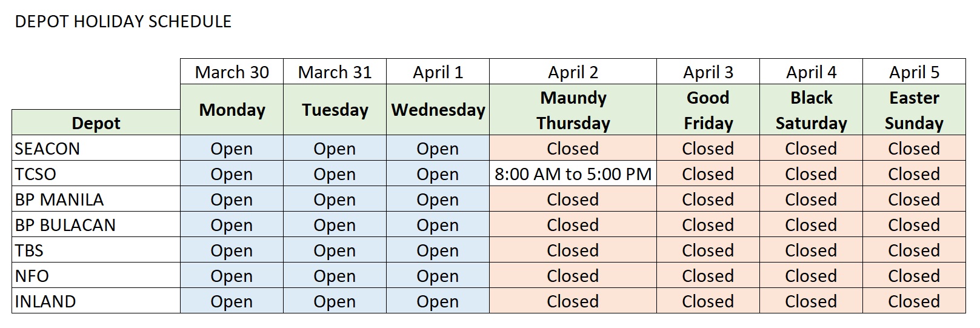Click the Maundy Thursday header cell
980x328 pixels.
pyautogui.click(x=573, y=110)
